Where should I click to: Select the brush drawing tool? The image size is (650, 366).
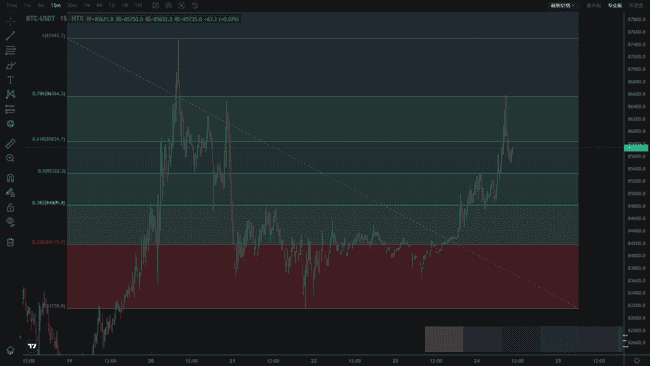click(10, 66)
